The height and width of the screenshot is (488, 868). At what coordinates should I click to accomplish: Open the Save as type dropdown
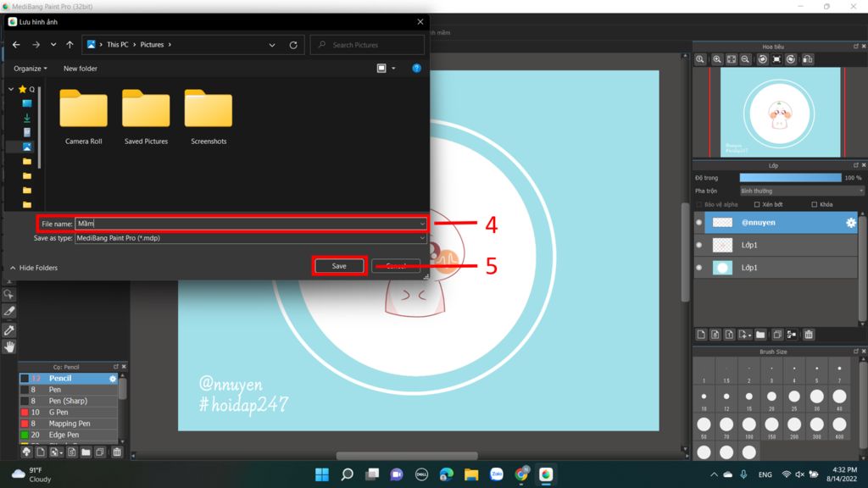(x=250, y=238)
